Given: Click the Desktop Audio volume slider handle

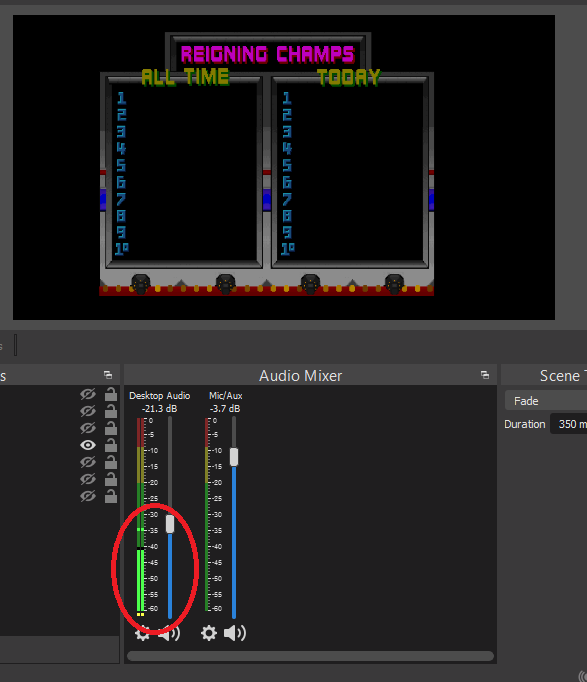Looking at the screenshot, I should (x=170, y=524).
